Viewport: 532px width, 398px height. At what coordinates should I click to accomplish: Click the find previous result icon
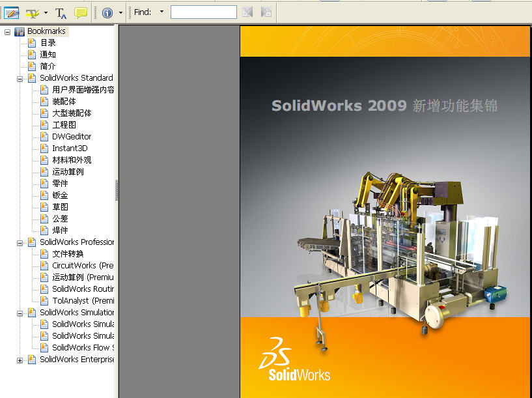coord(247,12)
